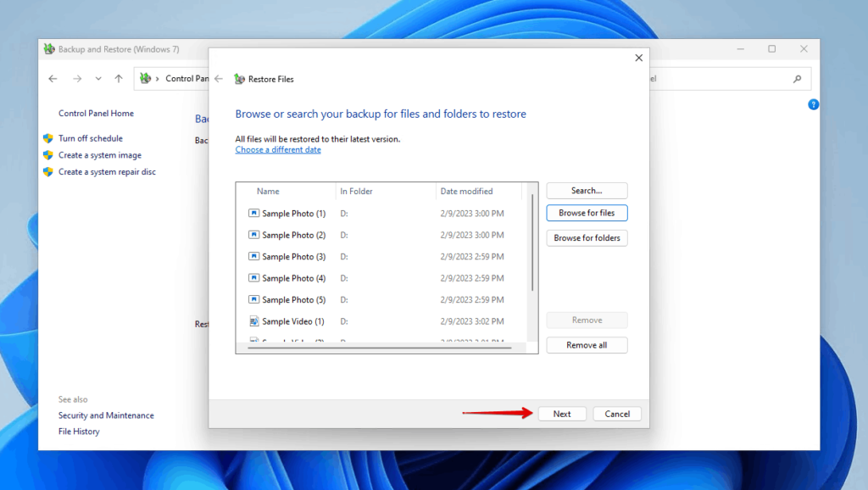Click the Choose a different date link
This screenshot has width=868, height=490.
[278, 149]
